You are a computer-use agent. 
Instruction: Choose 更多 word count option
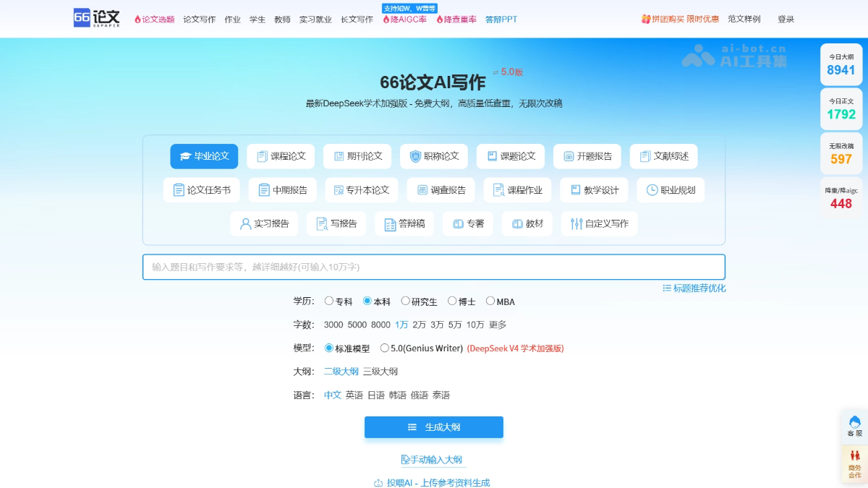[498, 325]
